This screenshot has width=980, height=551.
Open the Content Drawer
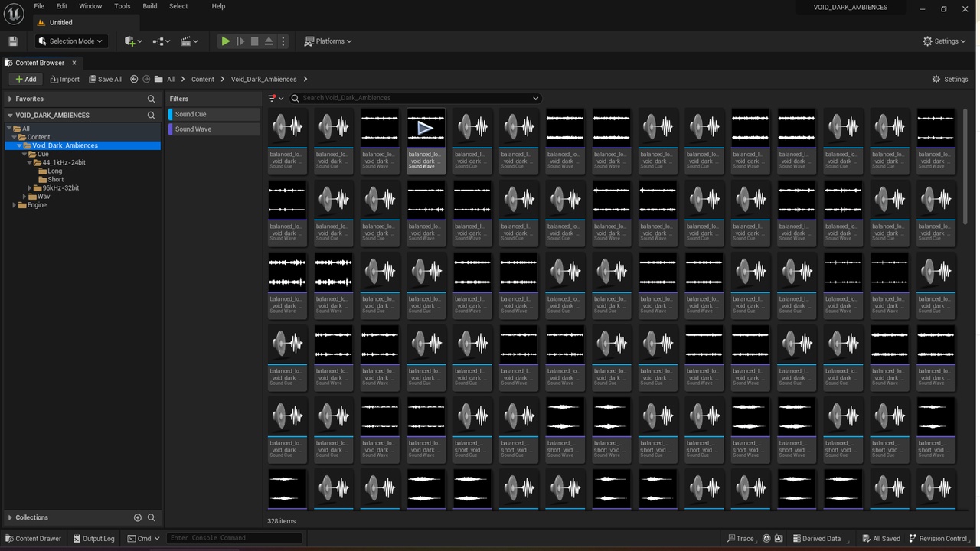(x=33, y=538)
